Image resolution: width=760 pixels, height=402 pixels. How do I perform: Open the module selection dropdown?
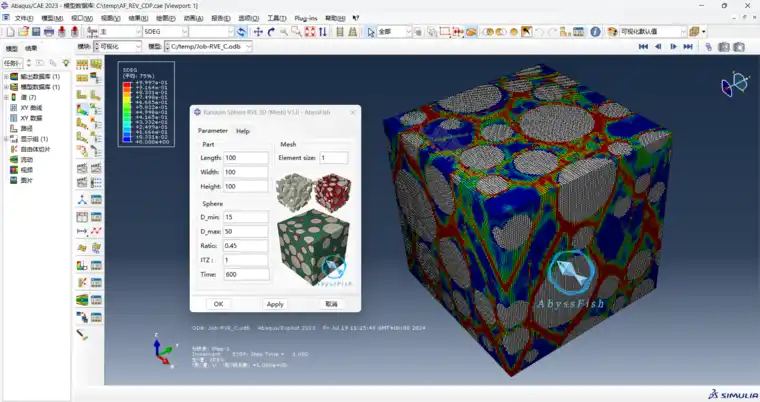click(117, 47)
